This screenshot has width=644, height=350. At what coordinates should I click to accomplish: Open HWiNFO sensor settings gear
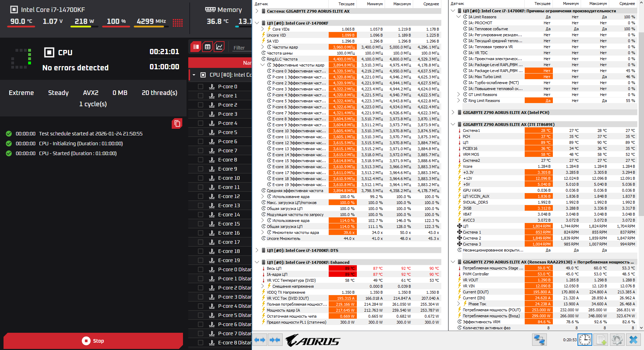tap(617, 340)
